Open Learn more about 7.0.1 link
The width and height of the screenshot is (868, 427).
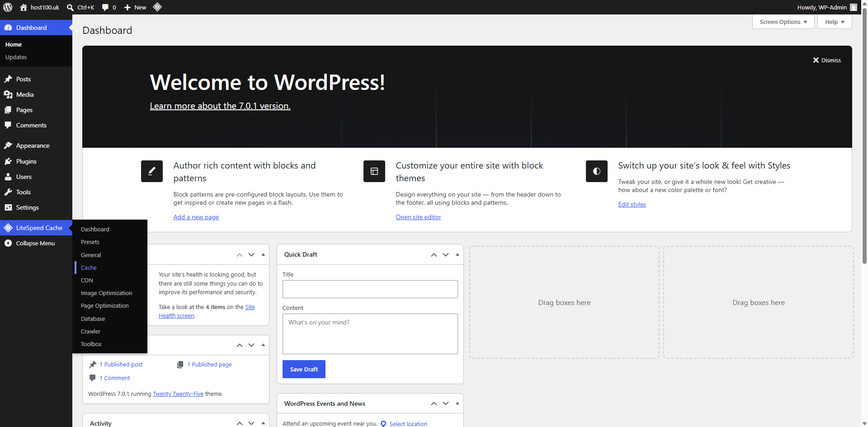coord(220,106)
